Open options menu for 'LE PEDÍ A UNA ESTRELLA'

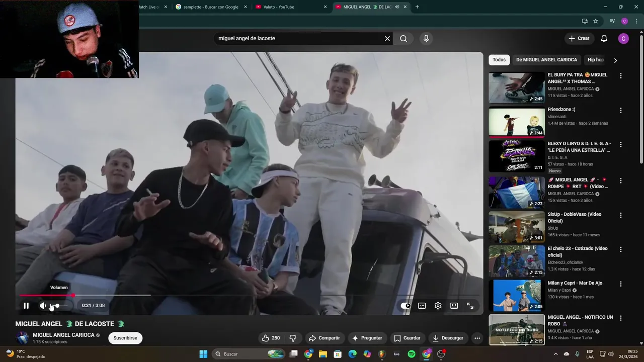620,144
